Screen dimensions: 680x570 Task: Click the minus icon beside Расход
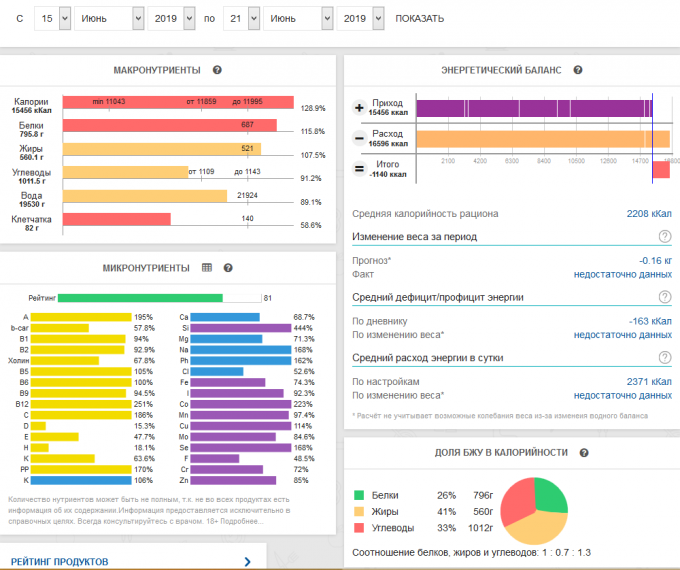point(360,139)
